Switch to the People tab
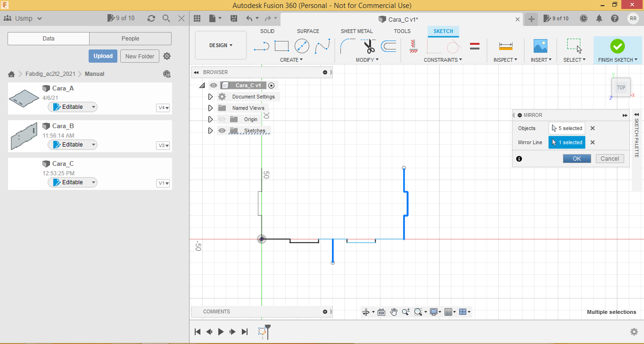Image resolution: width=644 pixels, height=344 pixels. (x=130, y=39)
